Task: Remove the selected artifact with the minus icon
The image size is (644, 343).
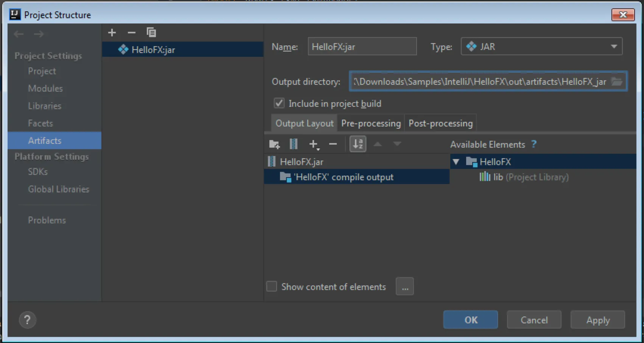Action: [132, 33]
